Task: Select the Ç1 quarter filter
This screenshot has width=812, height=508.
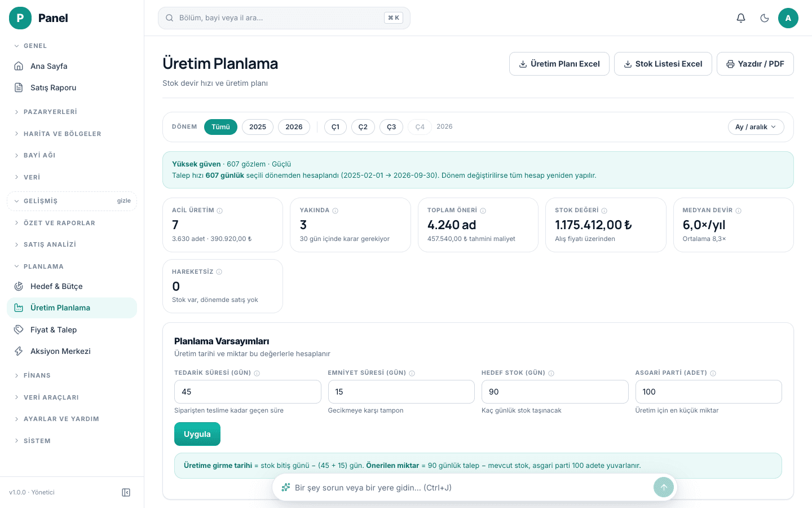Action: click(336, 127)
